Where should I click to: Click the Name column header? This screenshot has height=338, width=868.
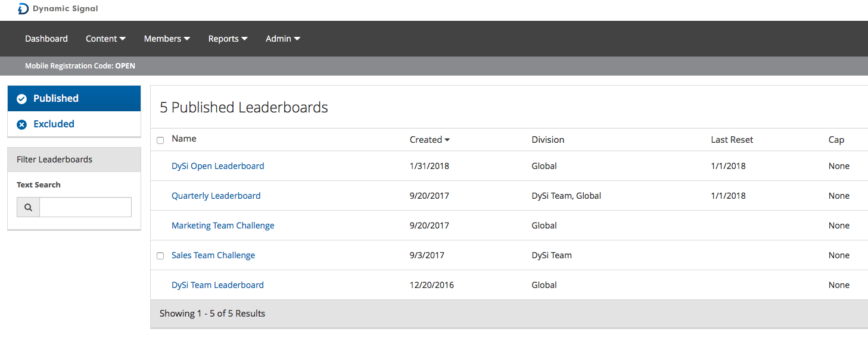point(184,139)
